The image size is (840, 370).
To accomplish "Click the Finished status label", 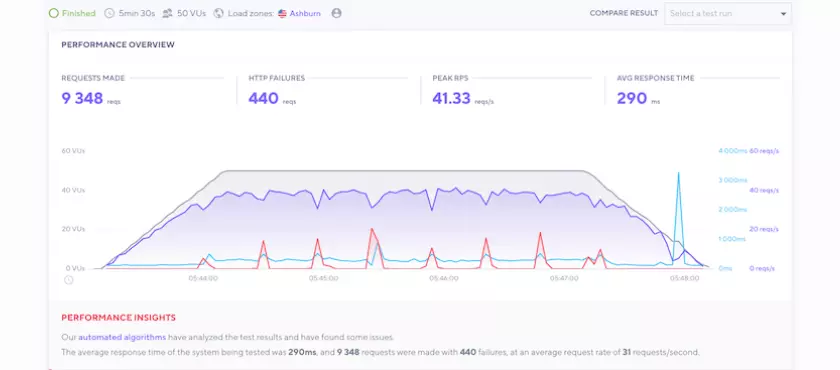I will click(x=79, y=13).
